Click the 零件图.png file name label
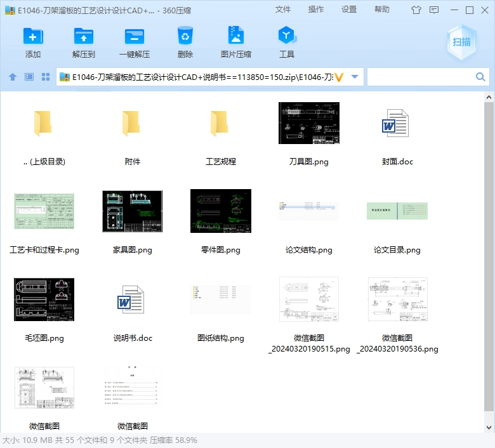Viewport: 495px width, 448px height. click(x=221, y=250)
